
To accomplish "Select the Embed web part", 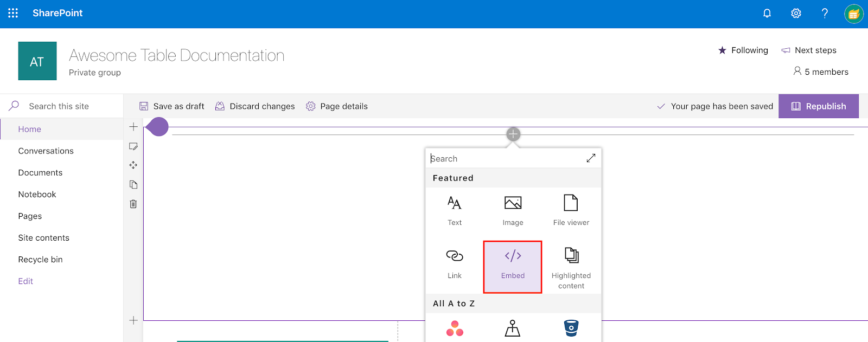I will coord(513,267).
